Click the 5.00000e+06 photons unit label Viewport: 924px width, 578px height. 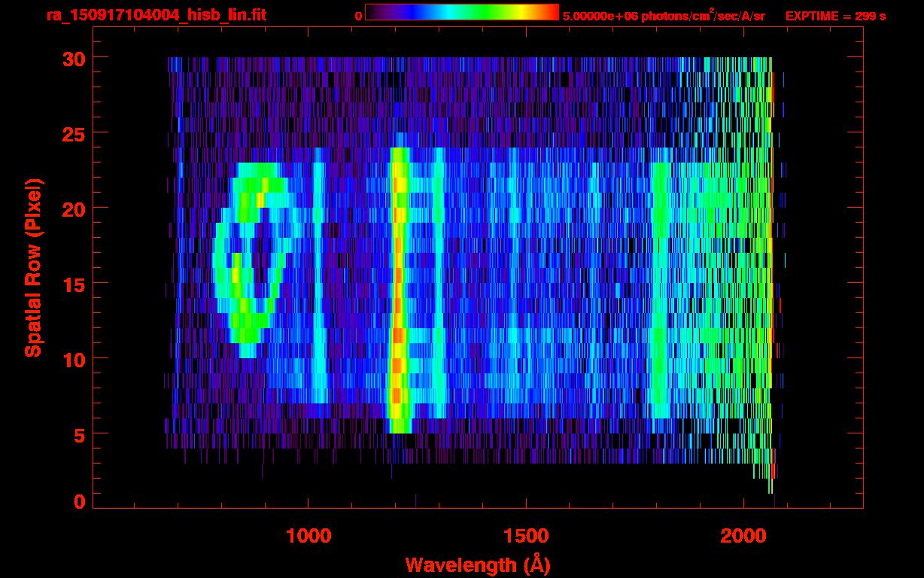point(664,16)
